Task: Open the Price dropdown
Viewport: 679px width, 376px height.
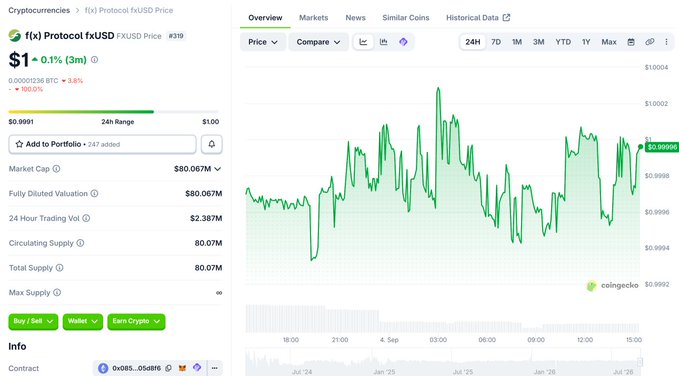Action: coord(263,42)
